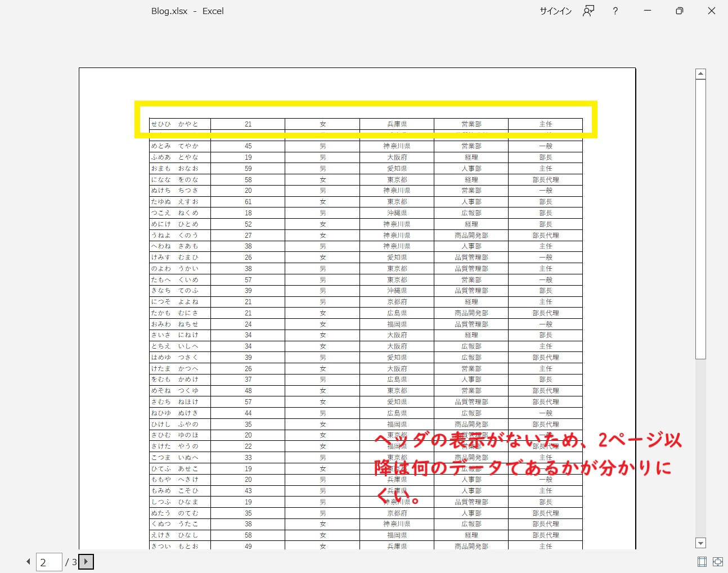Click 部長代理 in the になな をのな row
Screen dimensions: 728x573
546,179
